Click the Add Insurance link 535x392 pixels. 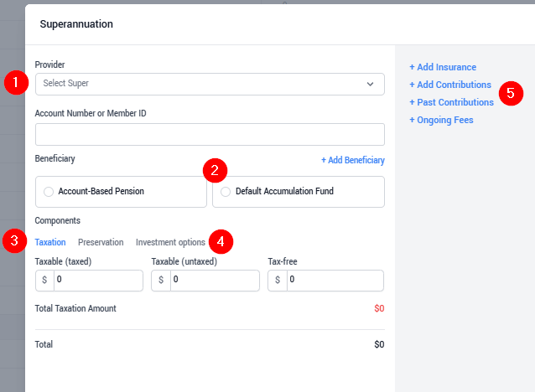[x=443, y=67]
